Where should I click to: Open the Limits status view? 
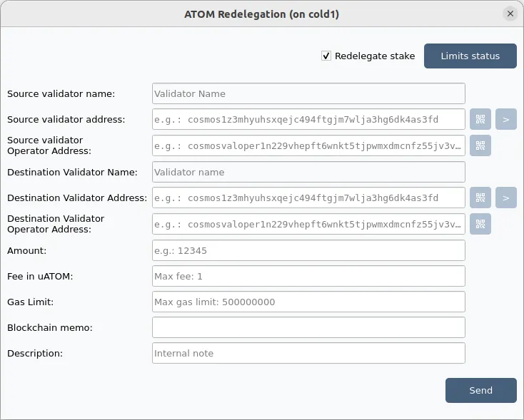470,56
